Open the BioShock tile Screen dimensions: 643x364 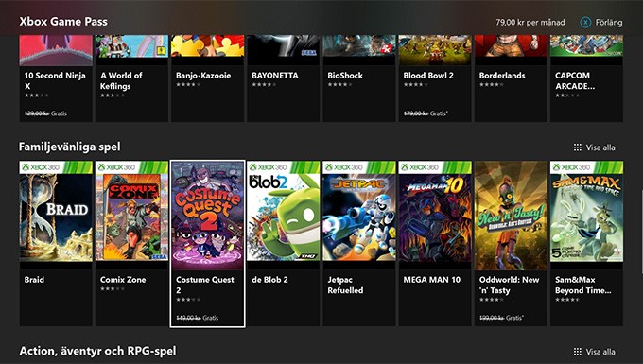pyautogui.click(x=359, y=78)
